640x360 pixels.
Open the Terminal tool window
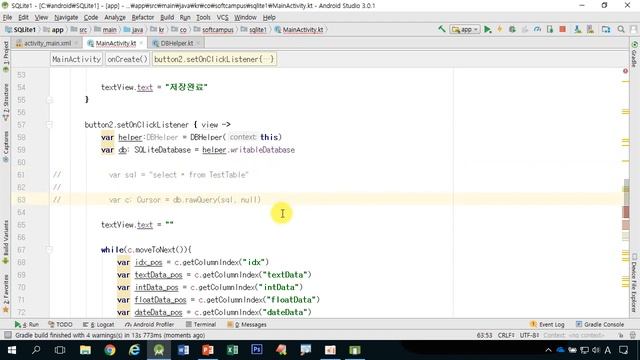point(201,324)
